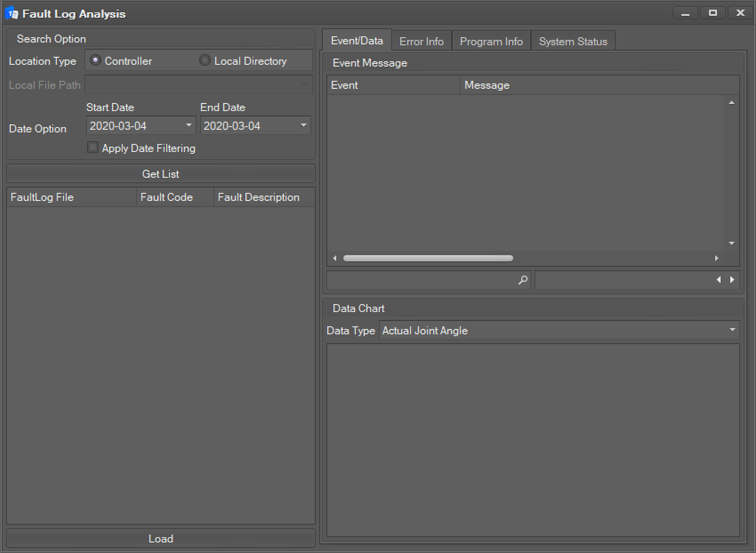Click the event search text field
This screenshot has height=553, width=756.
pyautogui.click(x=421, y=280)
